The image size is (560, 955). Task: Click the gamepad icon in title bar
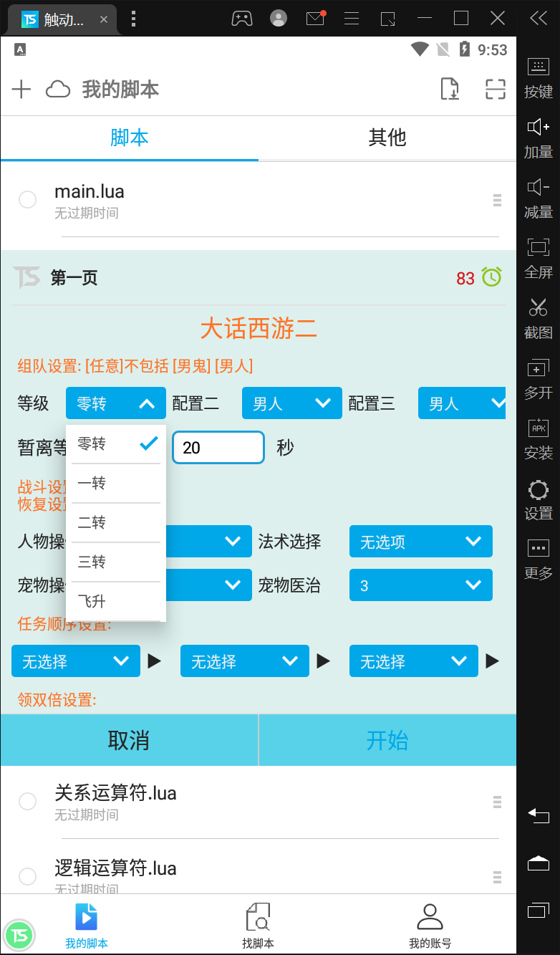[x=242, y=19]
